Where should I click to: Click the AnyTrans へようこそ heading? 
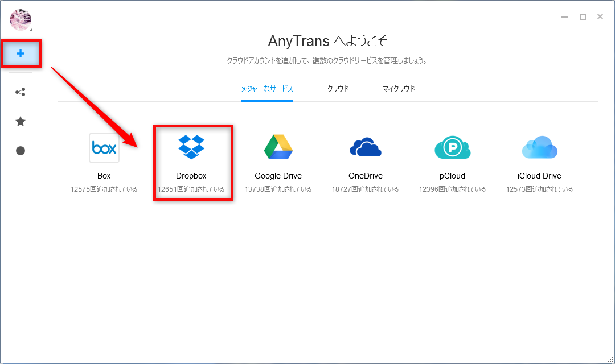[x=328, y=41]
